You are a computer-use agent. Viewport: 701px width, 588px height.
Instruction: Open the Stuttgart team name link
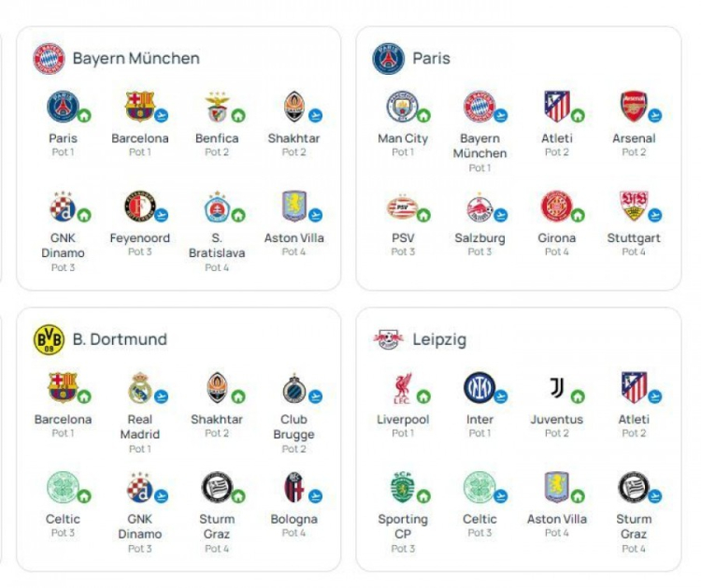tap(634, 238)
